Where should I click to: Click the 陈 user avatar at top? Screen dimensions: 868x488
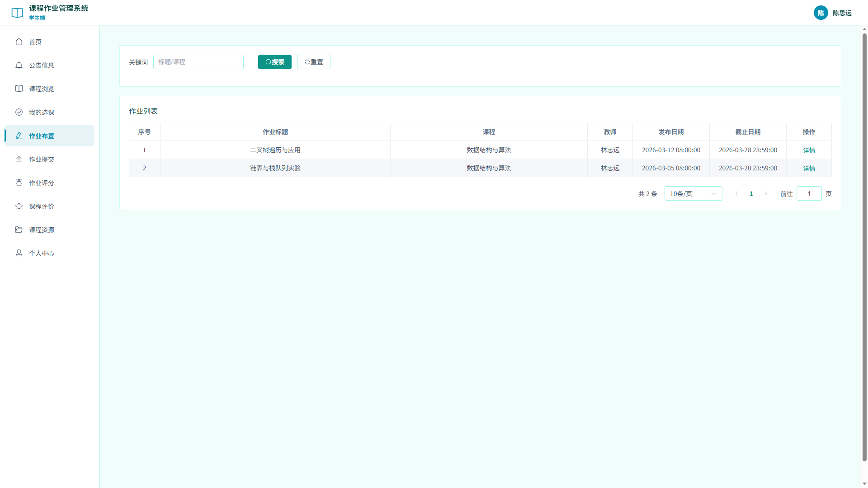click(x=821, y=13)
